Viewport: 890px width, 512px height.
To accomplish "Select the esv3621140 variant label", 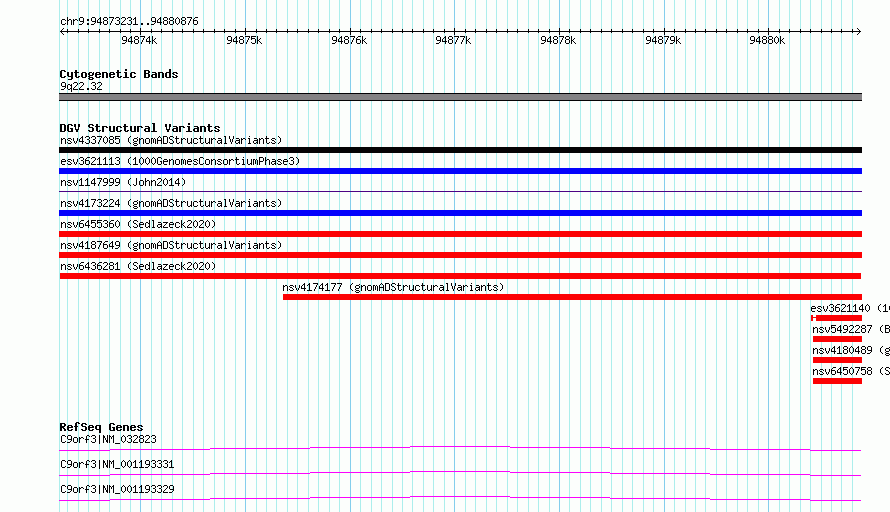I will [x=850, y=308].
